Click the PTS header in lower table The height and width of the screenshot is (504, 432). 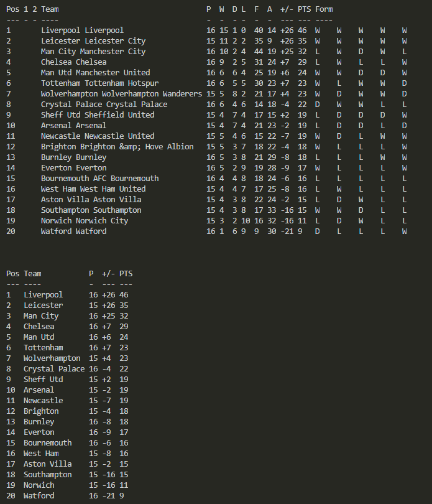click(x=126, y=273)
